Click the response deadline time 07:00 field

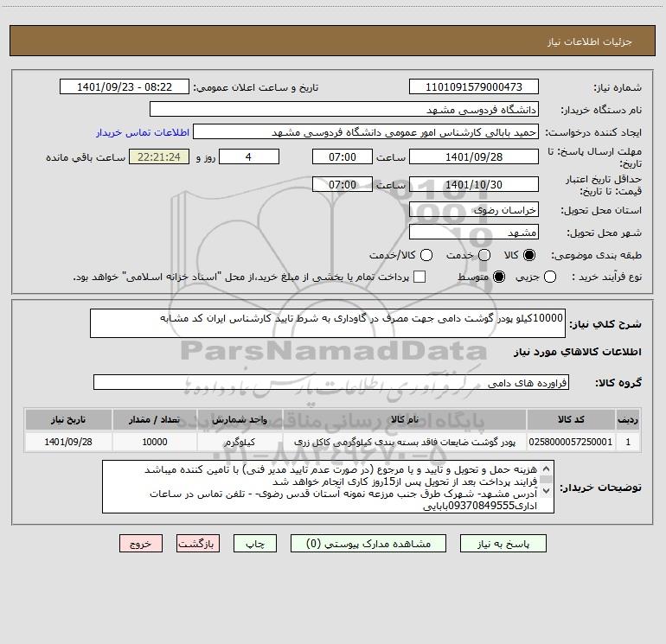(x=343, y=156)
